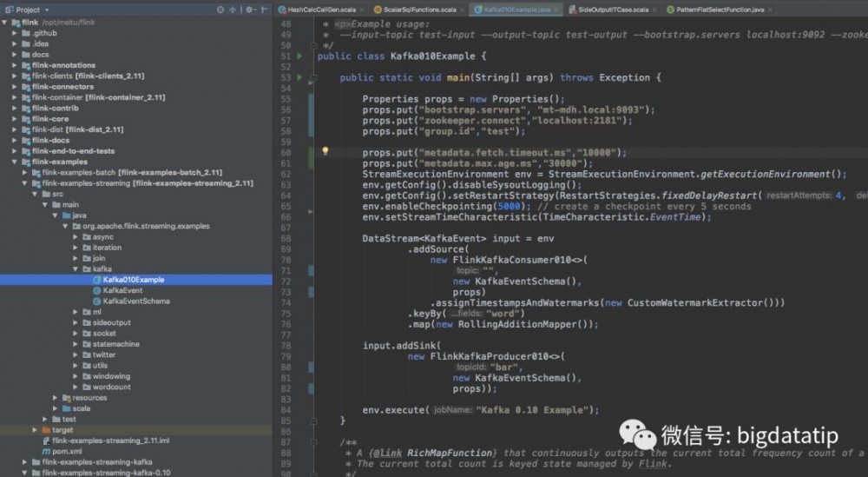
Task: Click line number 84 in gutter
Action: pos(286,410)
